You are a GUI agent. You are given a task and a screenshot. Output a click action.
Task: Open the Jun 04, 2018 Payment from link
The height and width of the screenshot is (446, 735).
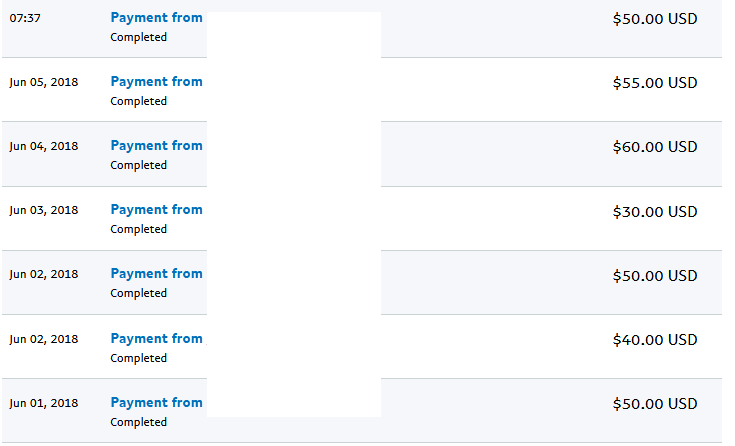pyautogui.click(x=157, y=146)
